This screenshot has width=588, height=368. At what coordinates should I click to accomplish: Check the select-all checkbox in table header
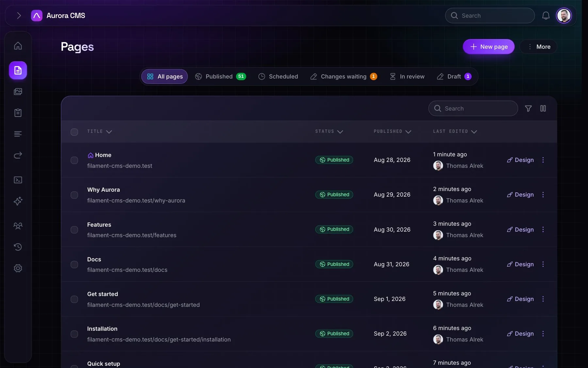click(74, 132)
